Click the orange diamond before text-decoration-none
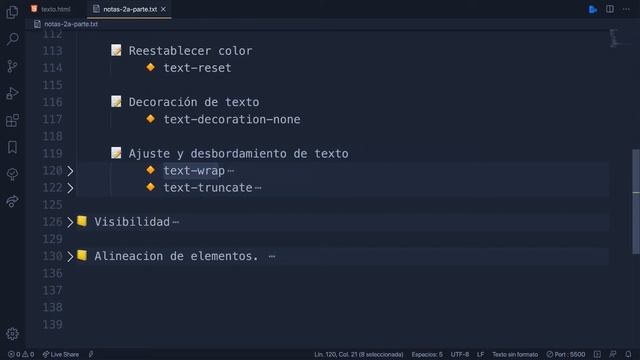 [x=151, y=118]
